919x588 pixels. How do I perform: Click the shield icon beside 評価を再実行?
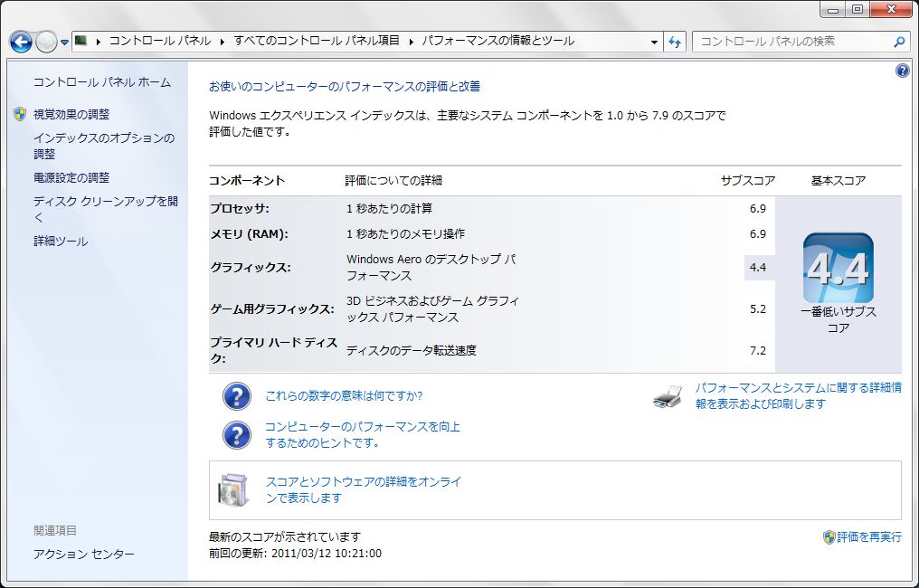pyautogui.click(x=829, y=537)
